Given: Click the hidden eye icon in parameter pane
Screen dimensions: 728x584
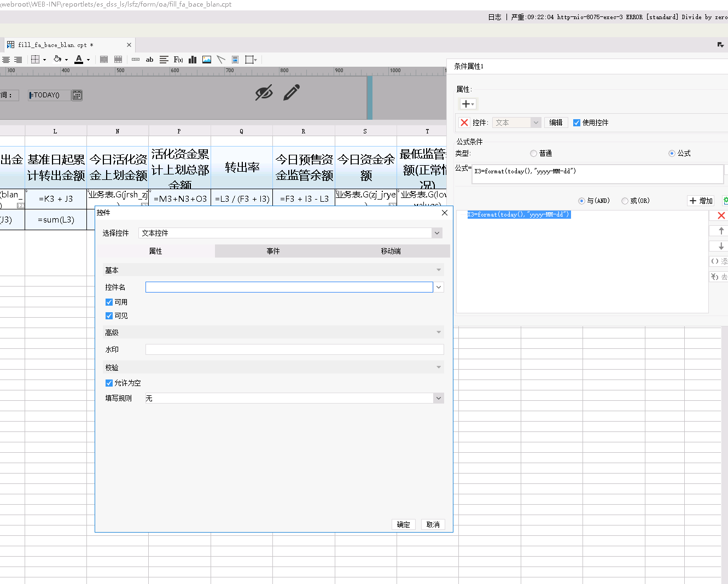Looking at the screenshot, I should click(x=264, y=92).
